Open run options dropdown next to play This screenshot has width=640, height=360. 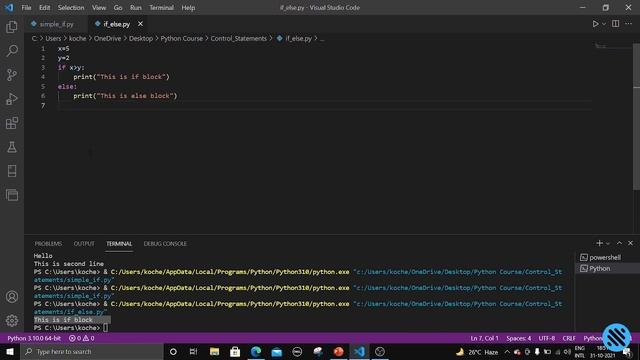(x=604, y=24)
